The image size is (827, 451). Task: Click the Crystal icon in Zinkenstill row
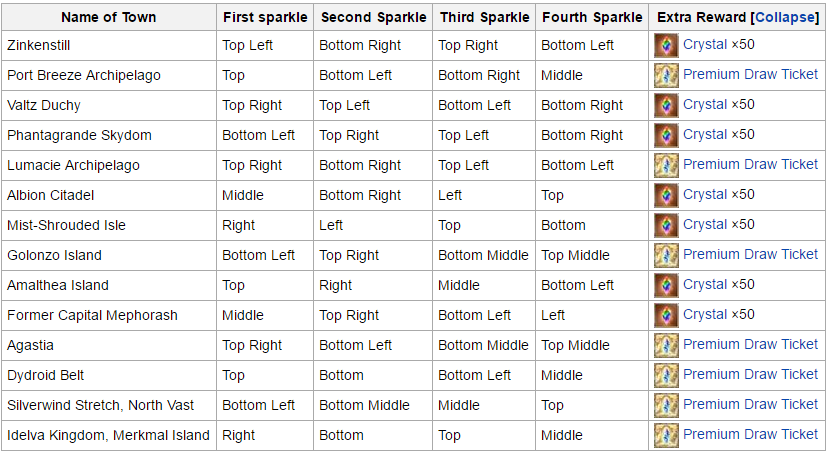[x=666, y=45]
